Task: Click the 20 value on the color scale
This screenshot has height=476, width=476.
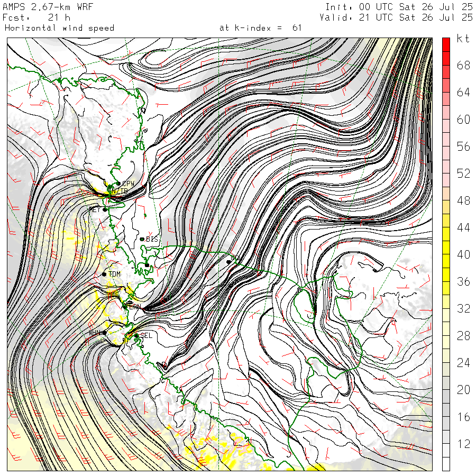Action: point(463,390)
